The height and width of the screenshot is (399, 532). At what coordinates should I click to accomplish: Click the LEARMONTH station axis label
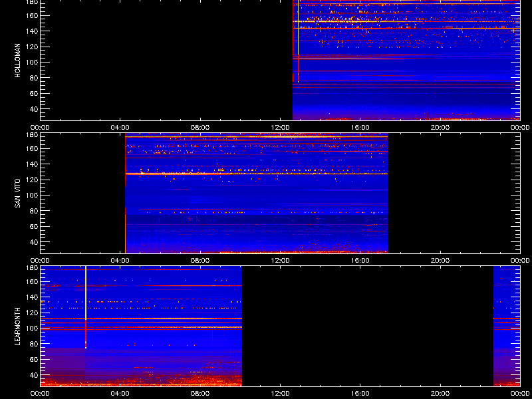point(18,327)
